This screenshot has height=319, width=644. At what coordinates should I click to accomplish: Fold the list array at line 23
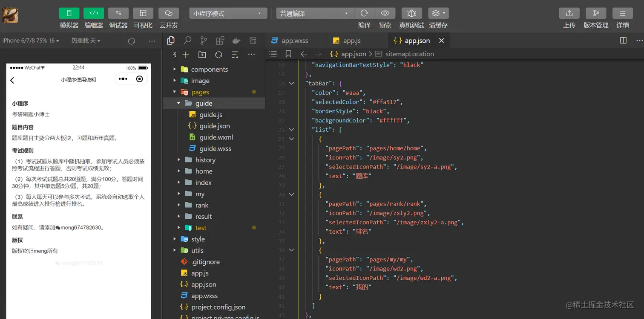(292, 129)
